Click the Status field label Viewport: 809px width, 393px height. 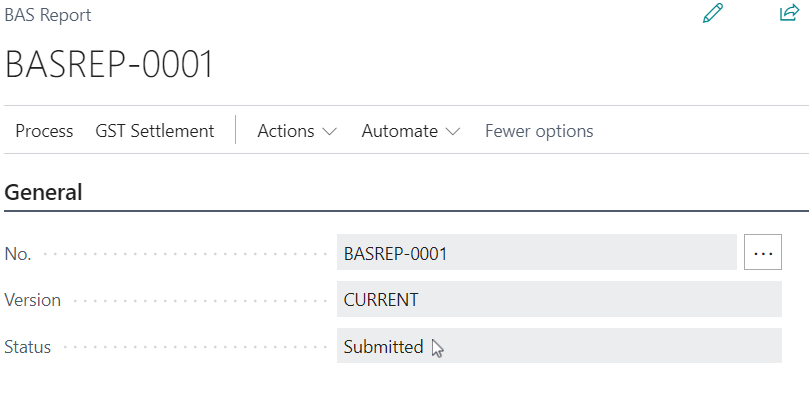(x=27, y=347)
